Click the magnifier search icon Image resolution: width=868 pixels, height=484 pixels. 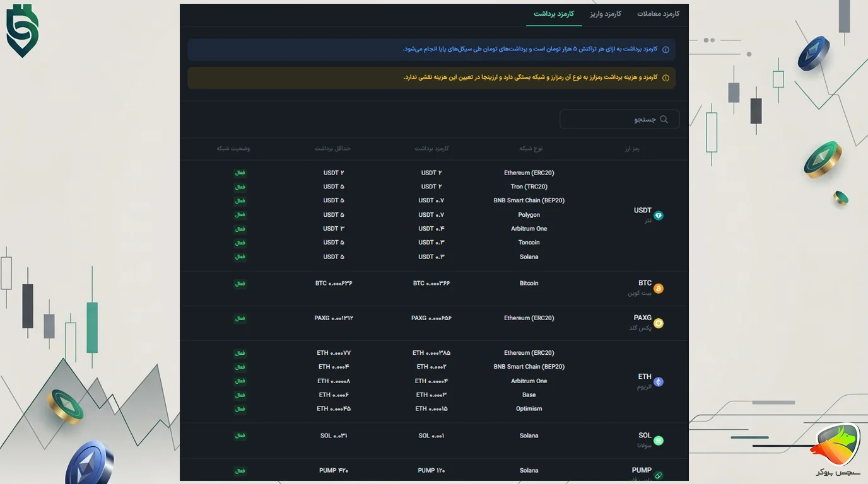[x=664, y=119]
